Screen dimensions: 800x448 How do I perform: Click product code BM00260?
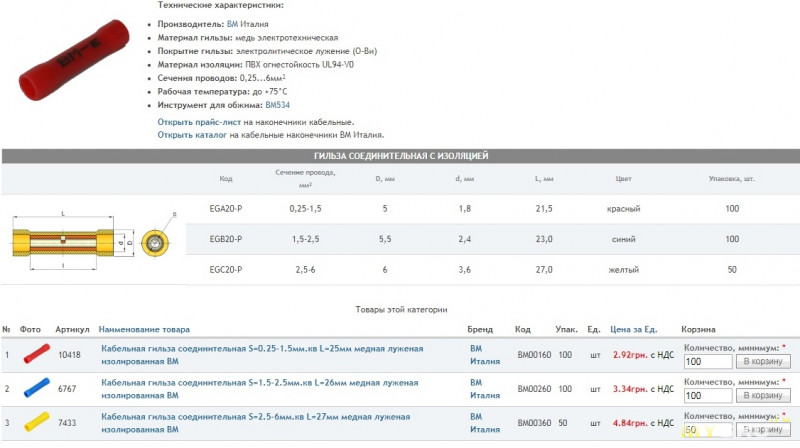pyautogui.click(x=534, y=389)
